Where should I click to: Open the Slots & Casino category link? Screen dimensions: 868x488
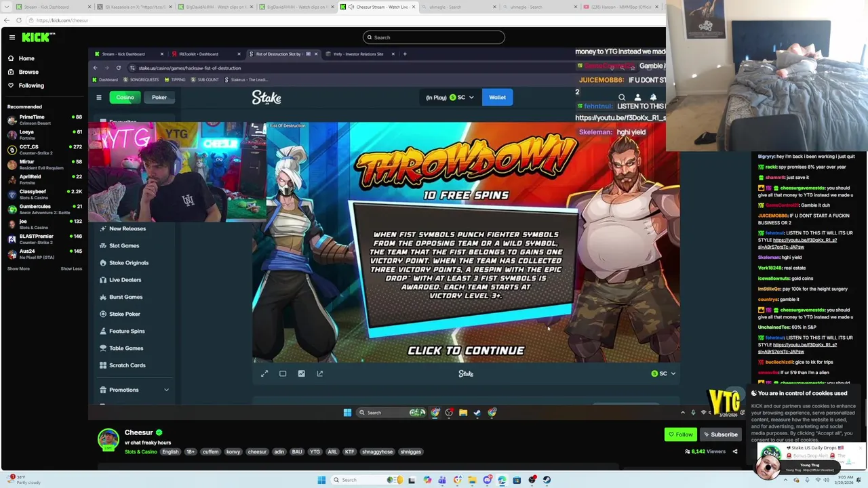140,451
